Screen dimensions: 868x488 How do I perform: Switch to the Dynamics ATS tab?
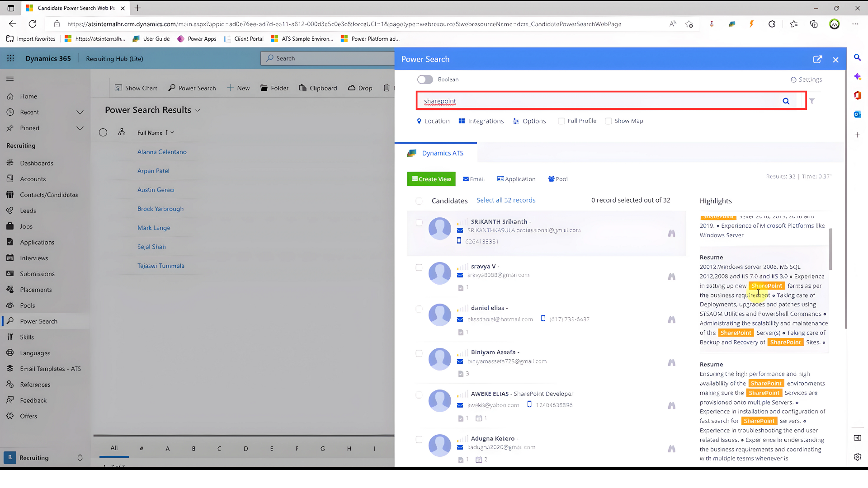[x=435, y=153]
